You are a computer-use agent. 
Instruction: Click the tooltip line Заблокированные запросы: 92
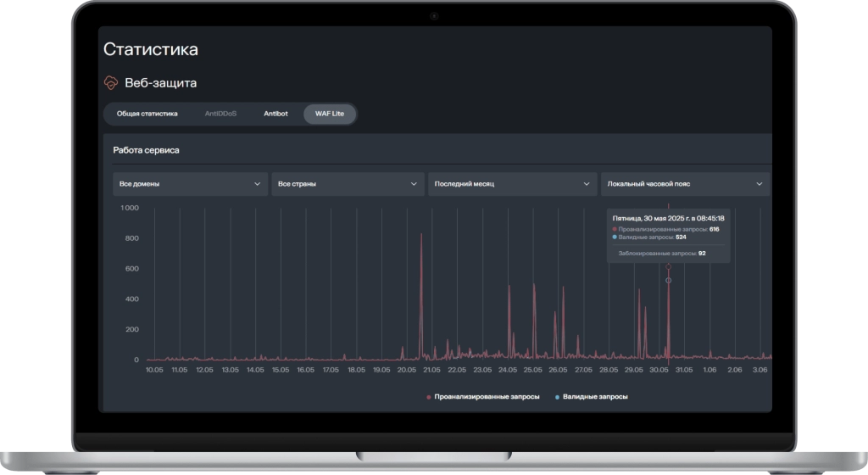(x=661, y=253)
